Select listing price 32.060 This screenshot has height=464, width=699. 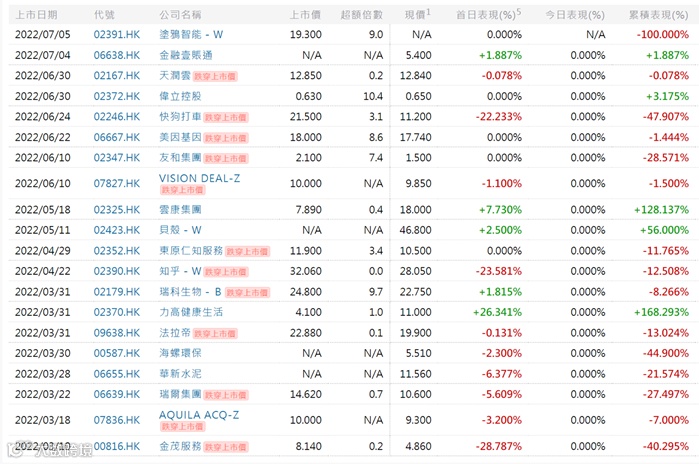point(306,271)
